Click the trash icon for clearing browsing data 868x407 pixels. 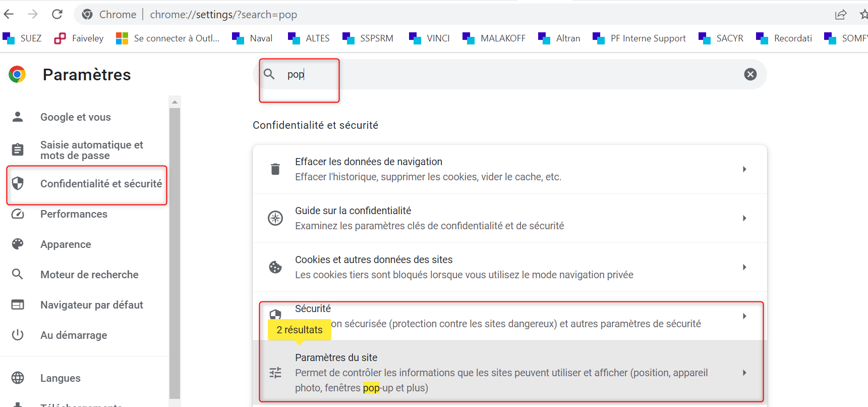(275, 169)
